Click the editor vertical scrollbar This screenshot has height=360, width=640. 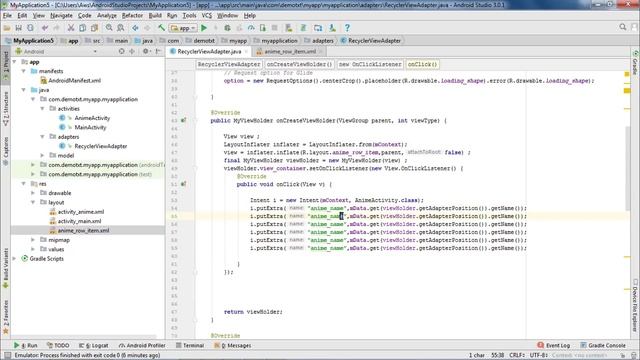[x=628, y=168]
